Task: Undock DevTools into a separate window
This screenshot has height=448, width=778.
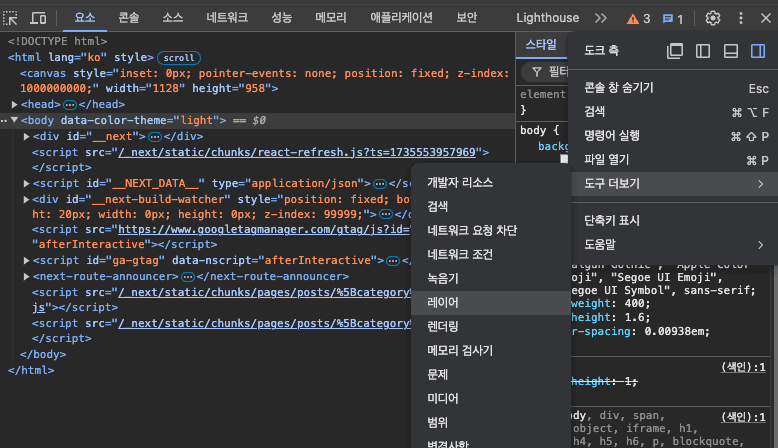Action: (x=675, y=51)
